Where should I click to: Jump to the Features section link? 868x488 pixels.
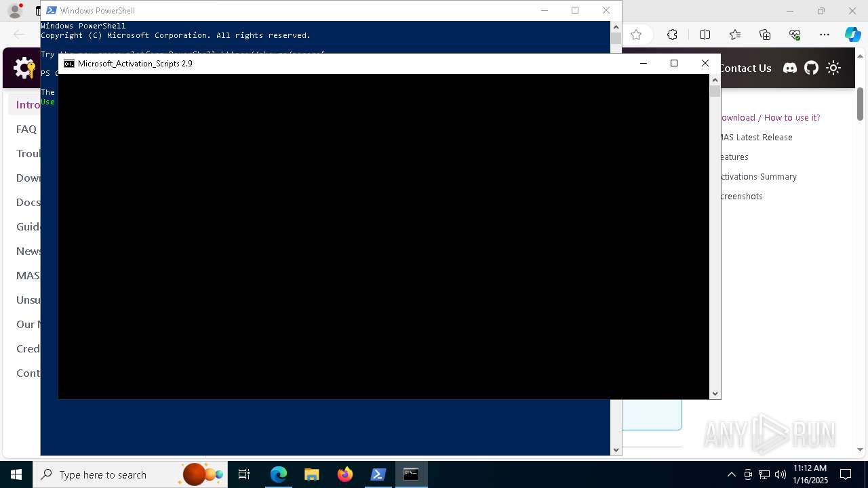pyautogui.click(x=734, y=157)
